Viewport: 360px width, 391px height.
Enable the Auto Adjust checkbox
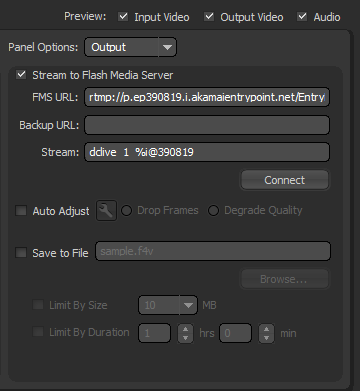pyautogui.click(x=21, y=211)
